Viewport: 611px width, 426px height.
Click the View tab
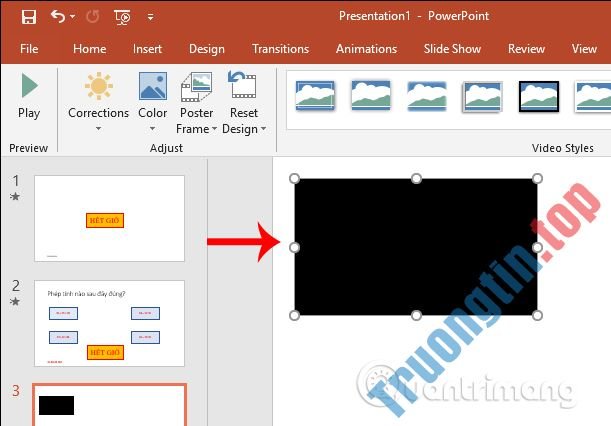(x=584, y=49)
